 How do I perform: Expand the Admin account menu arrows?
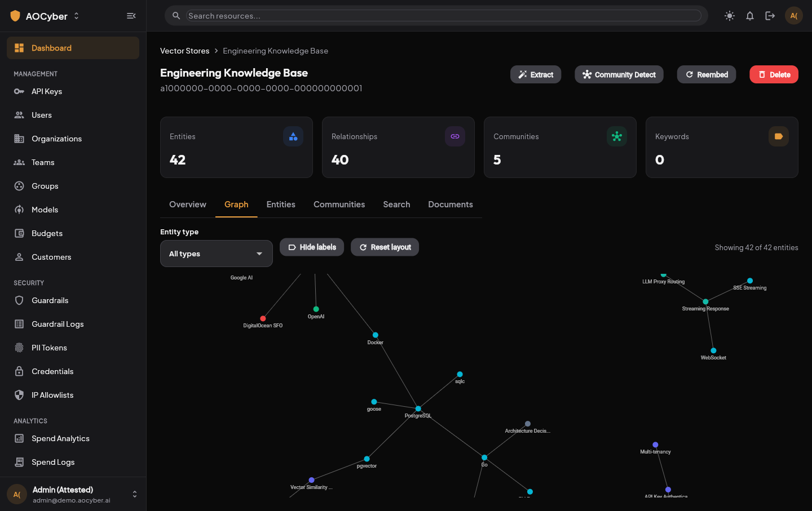135,494
